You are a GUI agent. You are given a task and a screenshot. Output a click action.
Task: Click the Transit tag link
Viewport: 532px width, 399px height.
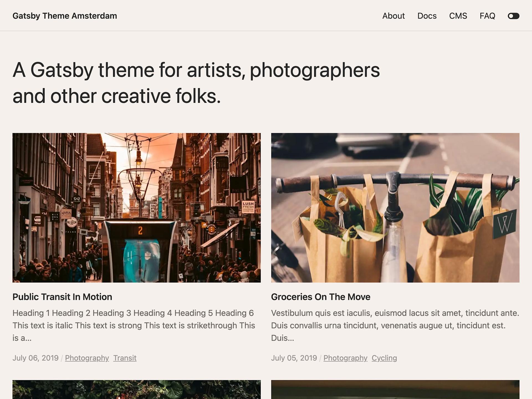tap(125, 358)
